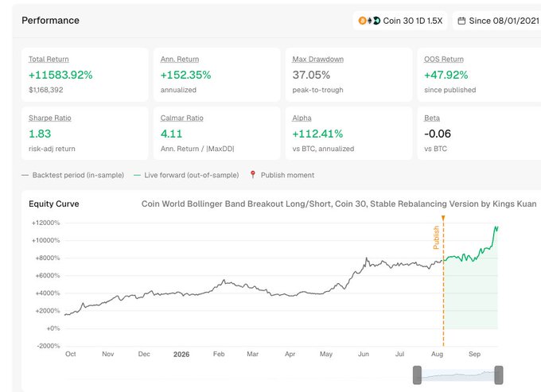This screenshot has height=392, width=541.
Task: Click the 'risk-adj return' caption
Action: pos(52,149)
